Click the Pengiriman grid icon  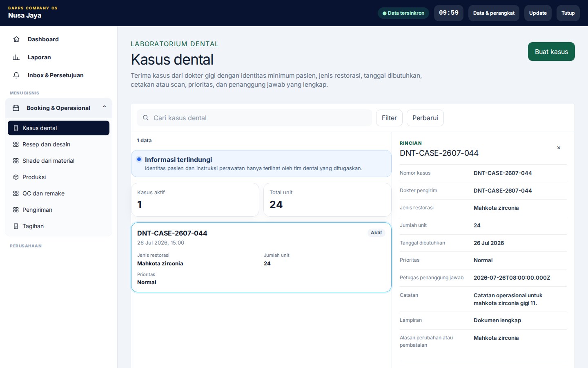[x=16, y=210]
